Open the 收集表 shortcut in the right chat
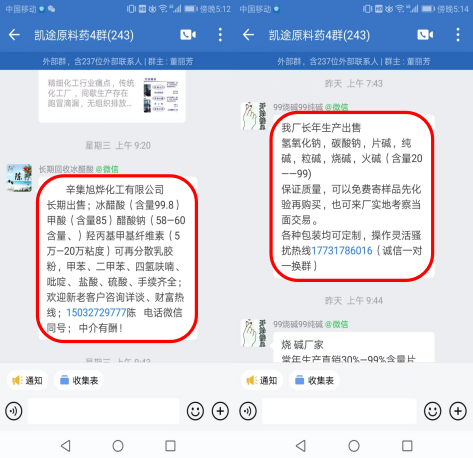The height and width of the screenshot is (458, 473). (x=314, y=380)
